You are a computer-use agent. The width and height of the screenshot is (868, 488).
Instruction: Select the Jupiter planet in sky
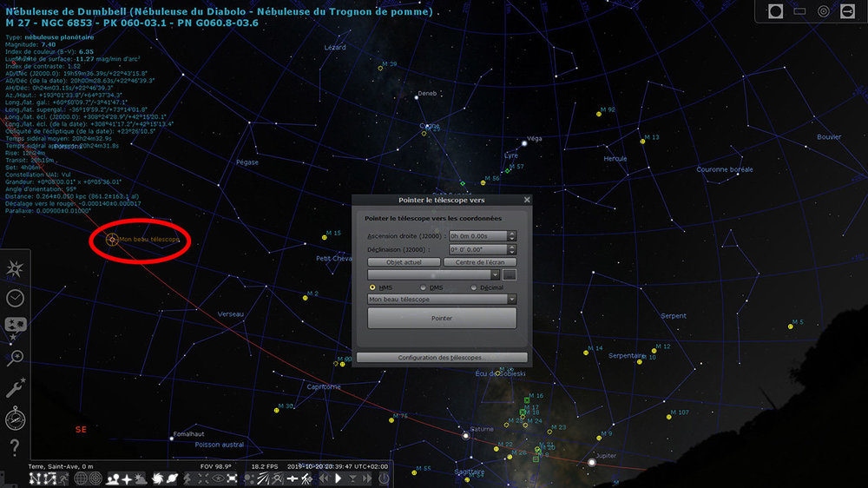pos(592,462)
